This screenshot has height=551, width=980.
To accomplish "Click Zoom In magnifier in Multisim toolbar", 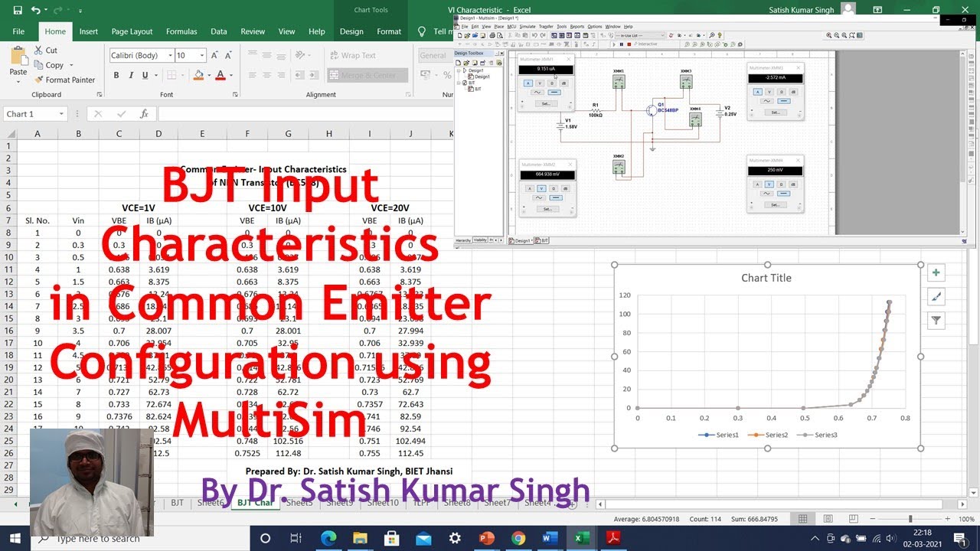I will click(x=829, y=36).
